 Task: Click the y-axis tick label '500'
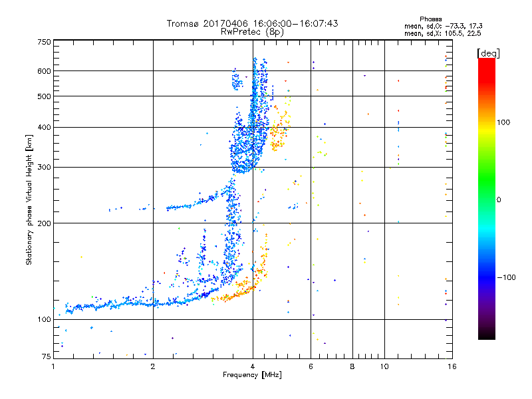44,96
